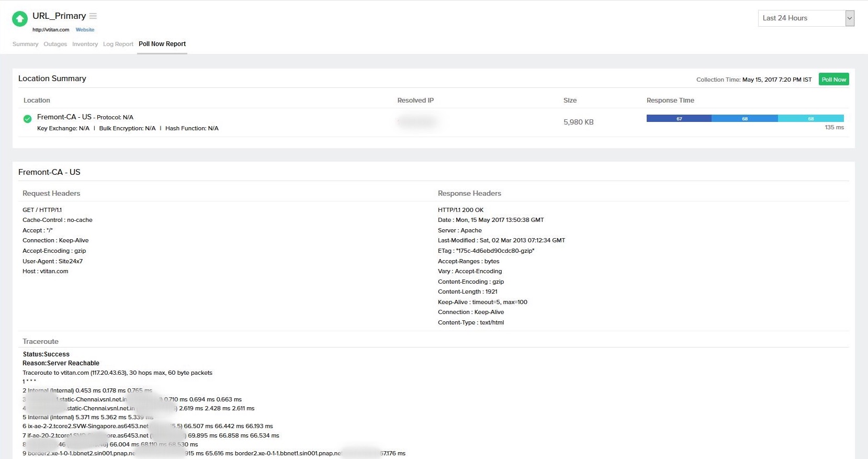Open the Outages tab
This screenshot has height=459, width=868.
pyautogui.click(x=55, y=44)
